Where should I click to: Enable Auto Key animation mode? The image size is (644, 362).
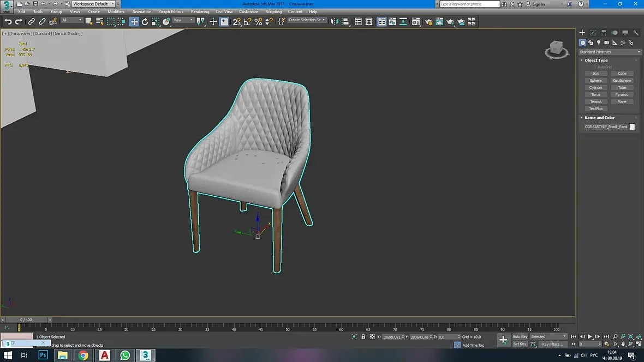[520, 336]
